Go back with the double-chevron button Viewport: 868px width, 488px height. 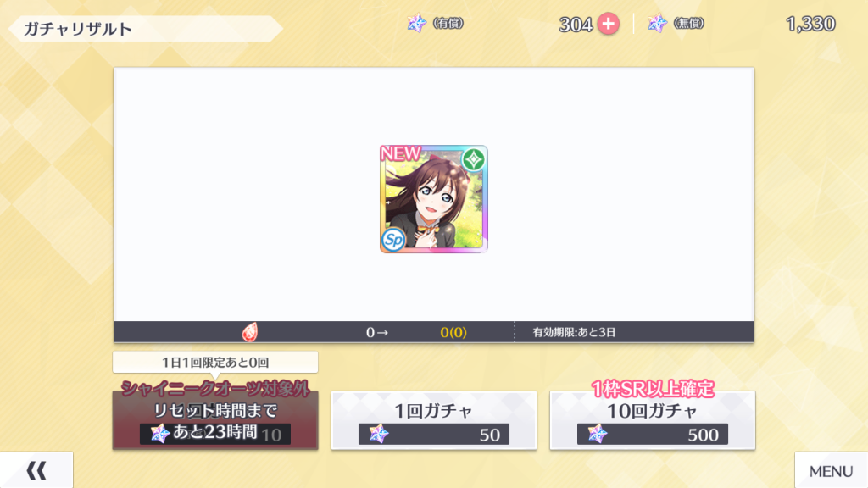tap(36, 470)
